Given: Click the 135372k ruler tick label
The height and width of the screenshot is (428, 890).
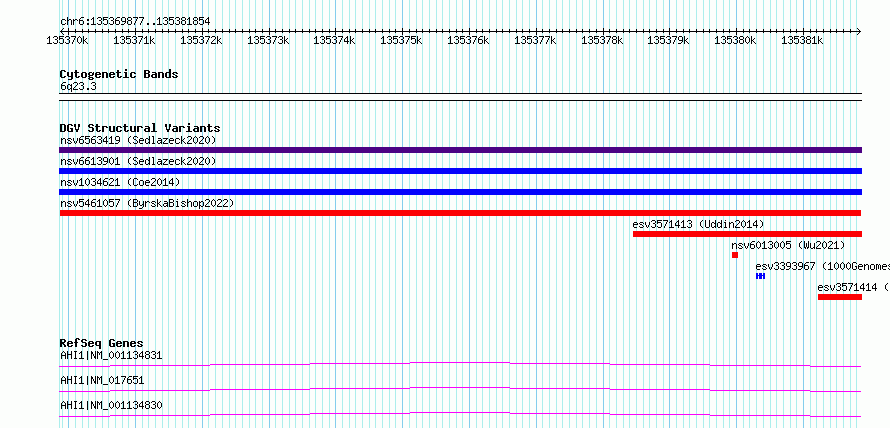Looking at the screenshot, I should click(x=201, y=40).
